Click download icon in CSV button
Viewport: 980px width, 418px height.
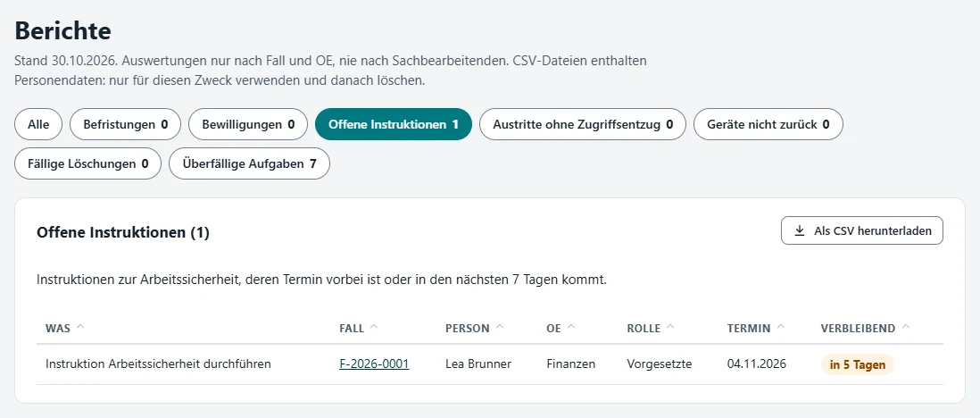800,231
